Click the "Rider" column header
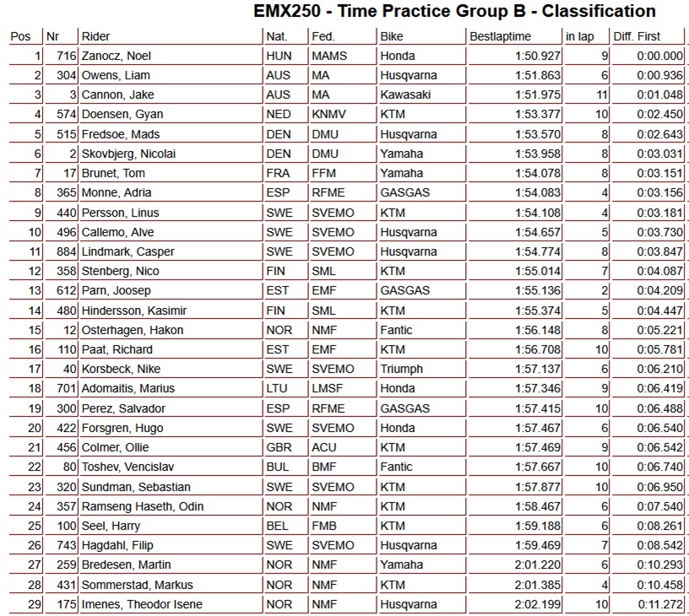This screenshot has width=689, height=616. click(96, 36)
